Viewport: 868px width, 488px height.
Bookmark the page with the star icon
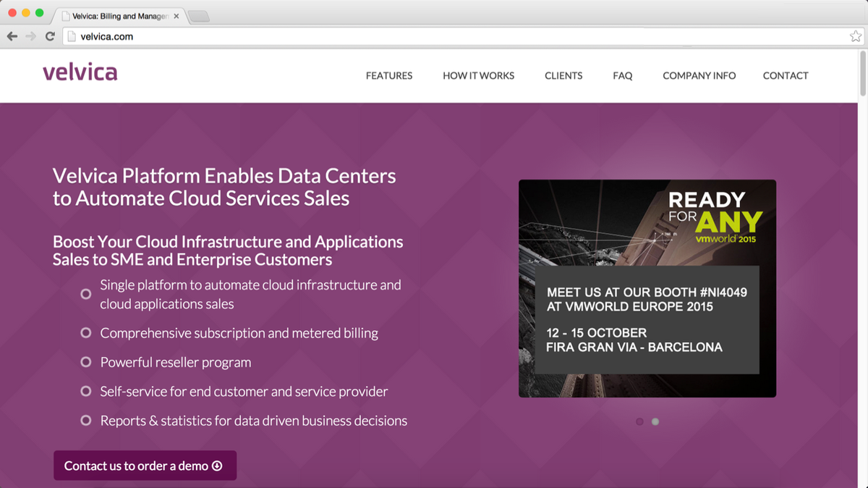855,36
